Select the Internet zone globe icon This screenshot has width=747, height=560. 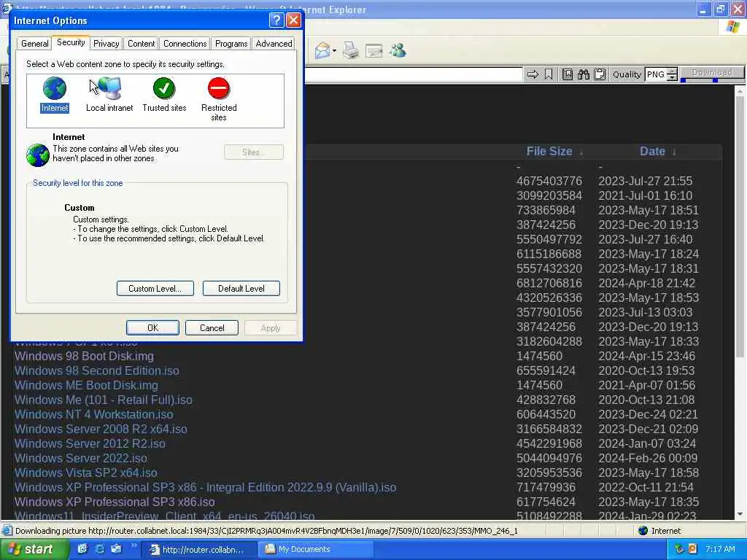point(54,88)
